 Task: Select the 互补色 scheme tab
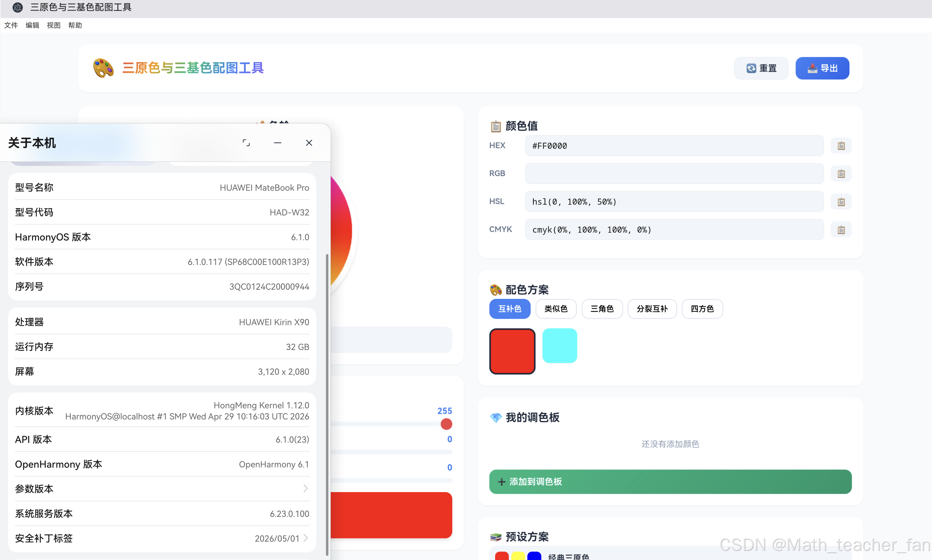510,309
